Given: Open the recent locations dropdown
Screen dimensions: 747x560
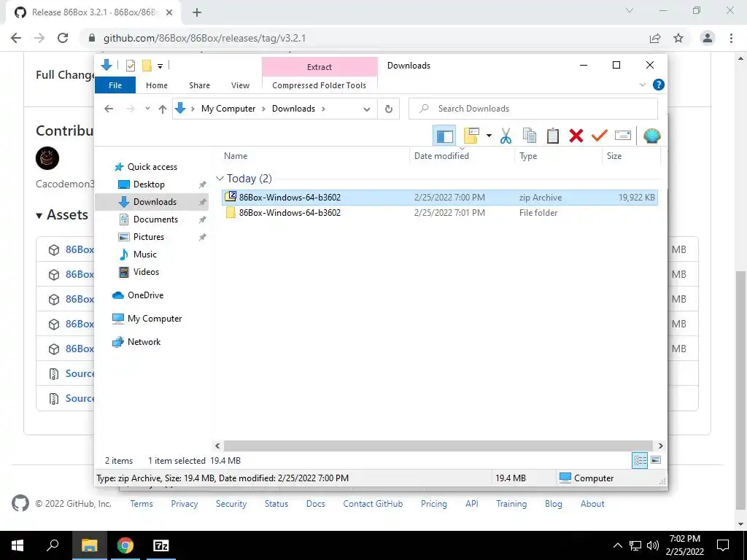Looking at the screenshot, I should tap(147, 109).
